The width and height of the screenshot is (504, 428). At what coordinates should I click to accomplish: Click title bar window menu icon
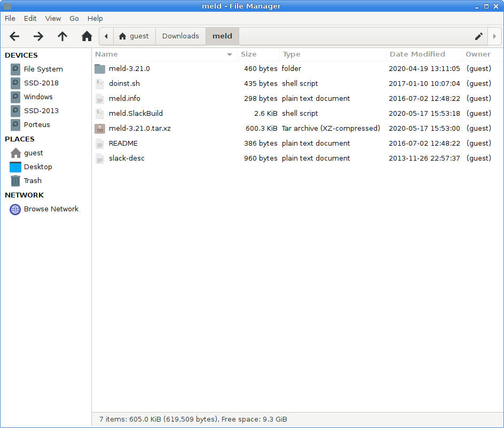click(7, 6)
